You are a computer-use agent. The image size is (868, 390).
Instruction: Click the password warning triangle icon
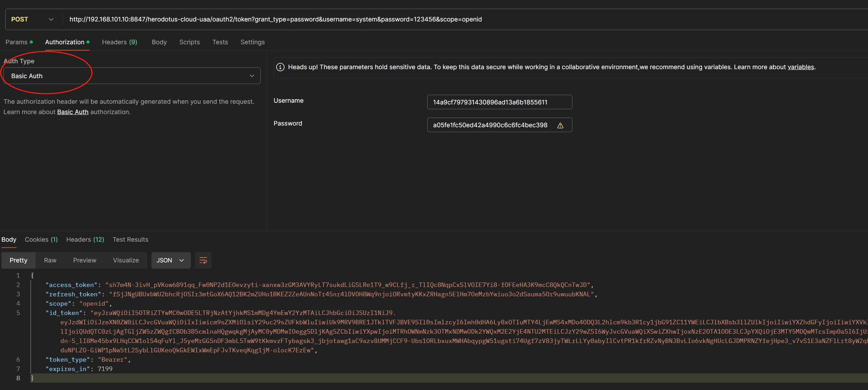560,126
